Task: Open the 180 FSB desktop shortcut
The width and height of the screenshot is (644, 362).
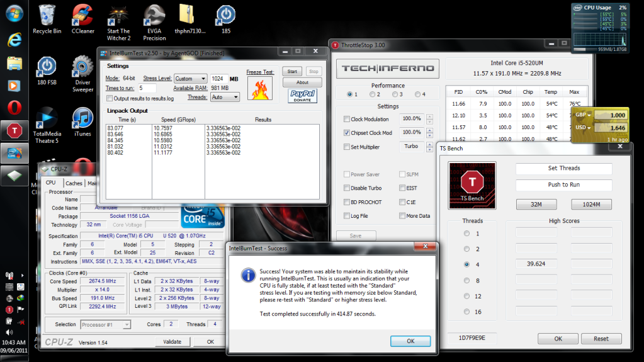Action: pyautogui.click(x=47, y=71)
